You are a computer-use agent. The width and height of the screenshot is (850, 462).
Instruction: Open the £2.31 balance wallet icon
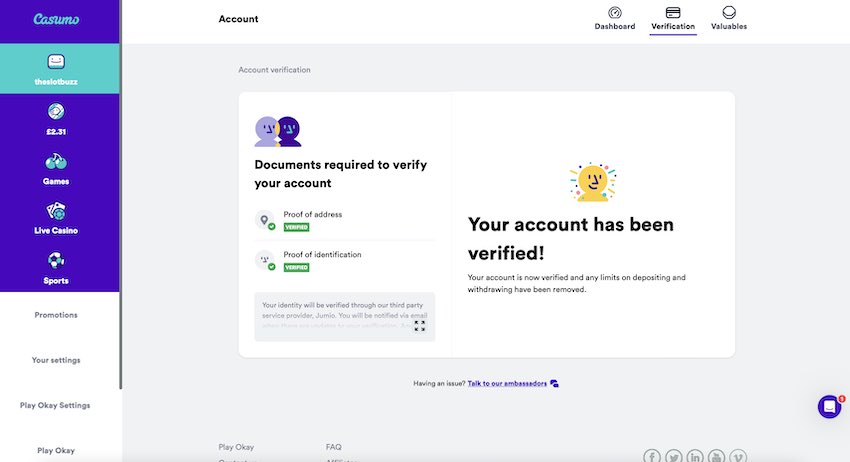(56, 111)
